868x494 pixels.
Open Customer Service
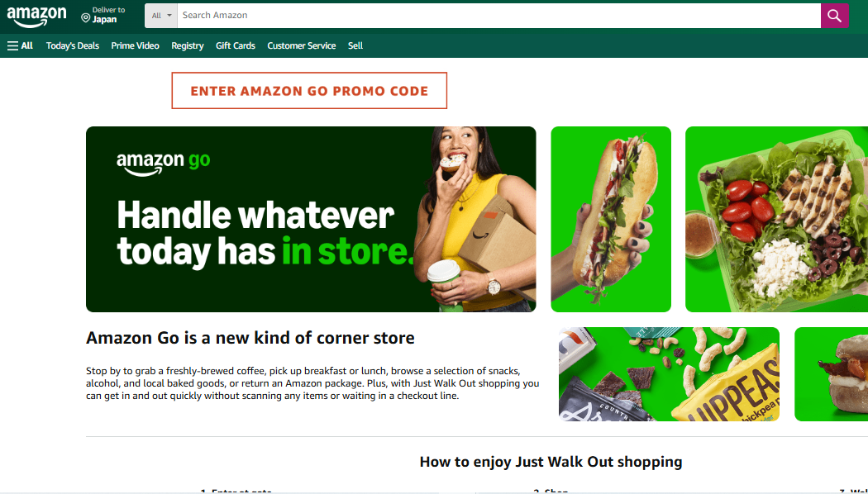pyautogui.click(x=301, y=46)
